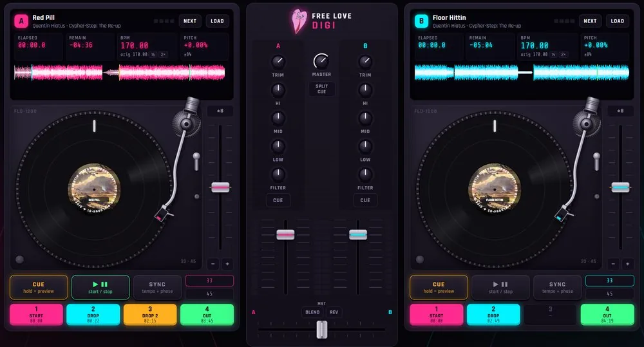Toggle headphone CUE for channel A
644x347 pixels.
(278, 200)
